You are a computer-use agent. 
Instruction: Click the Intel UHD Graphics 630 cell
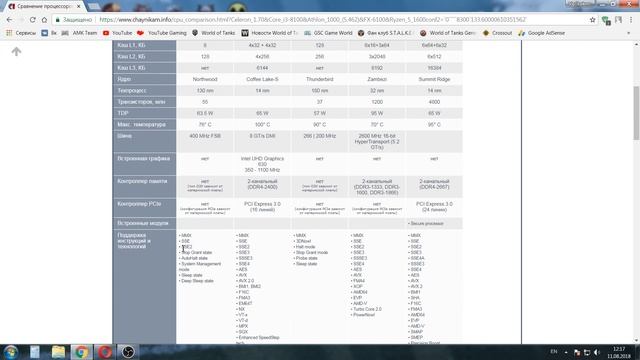point(262,164)
